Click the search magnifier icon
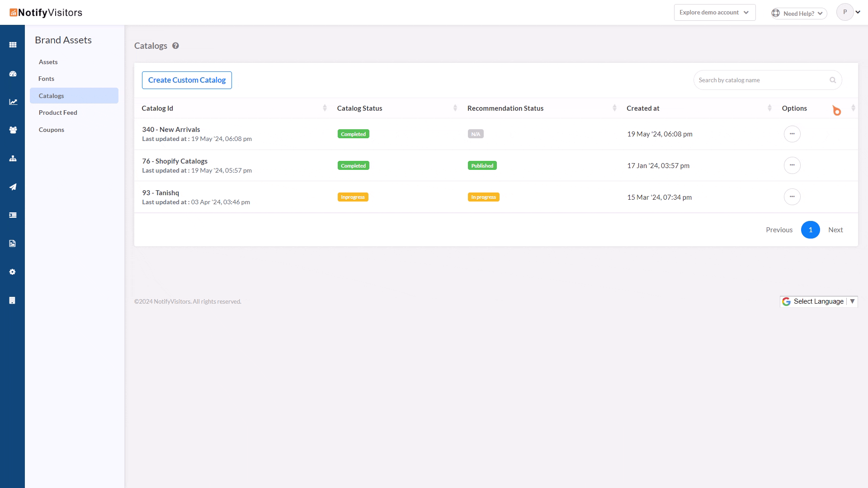This screenshot has width=868, height=488. coord(833,80)
